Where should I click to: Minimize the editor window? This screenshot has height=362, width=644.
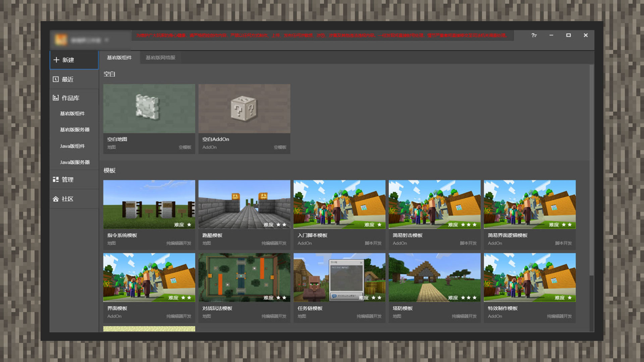click(x=551, y=35)
